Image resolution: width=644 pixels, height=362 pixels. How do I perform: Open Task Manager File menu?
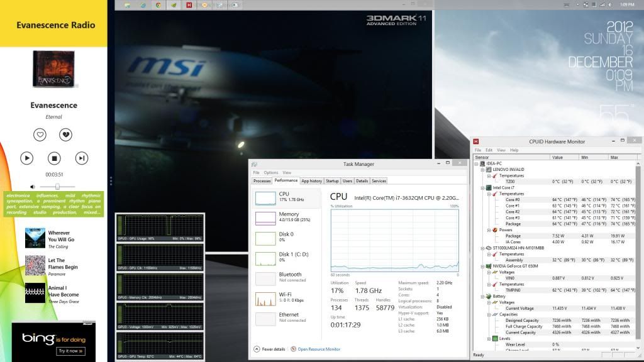[x=257, y=172]
